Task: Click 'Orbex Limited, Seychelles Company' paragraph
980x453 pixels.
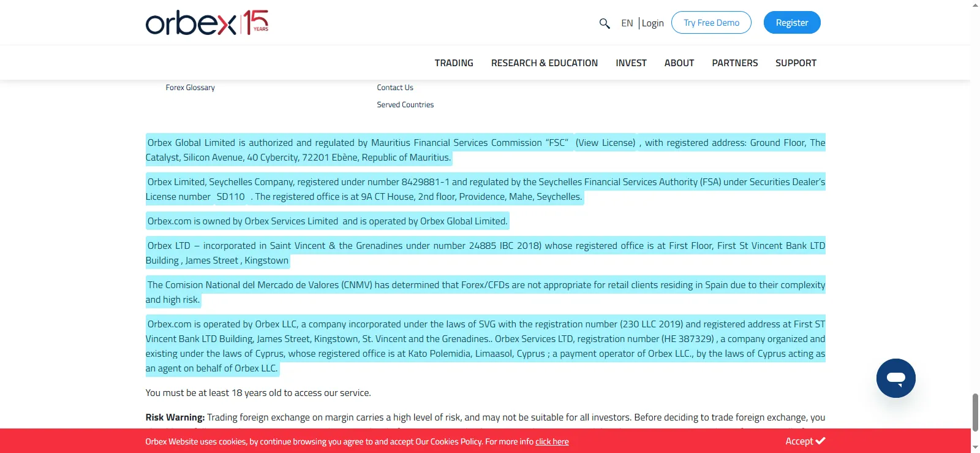Action: tap(486, 189)
